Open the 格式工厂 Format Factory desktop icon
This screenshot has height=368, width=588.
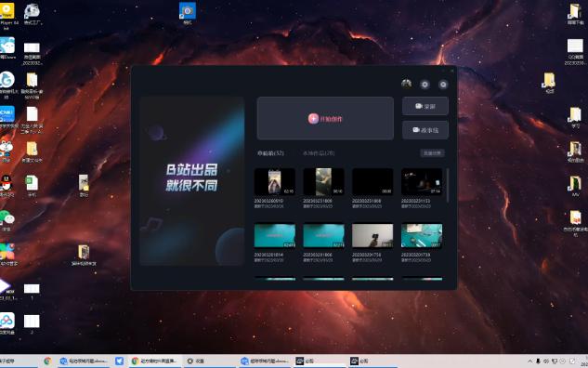(33, 14)
